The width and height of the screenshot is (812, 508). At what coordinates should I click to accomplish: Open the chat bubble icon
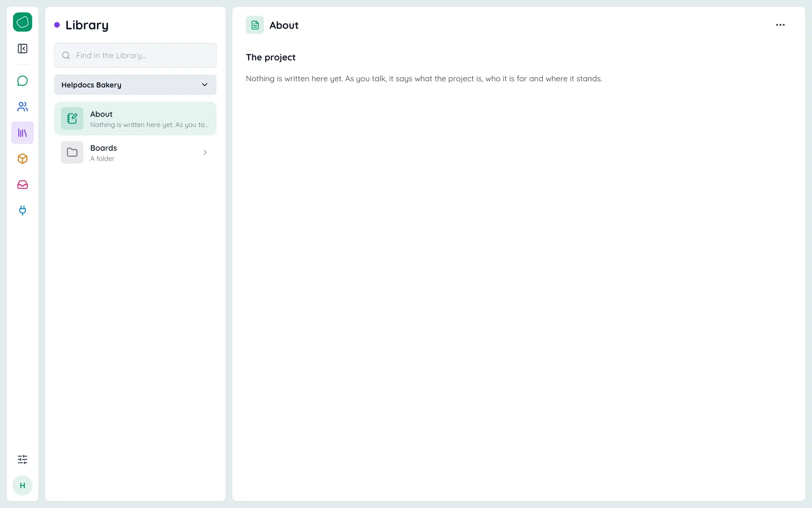[x=22, y=81]
